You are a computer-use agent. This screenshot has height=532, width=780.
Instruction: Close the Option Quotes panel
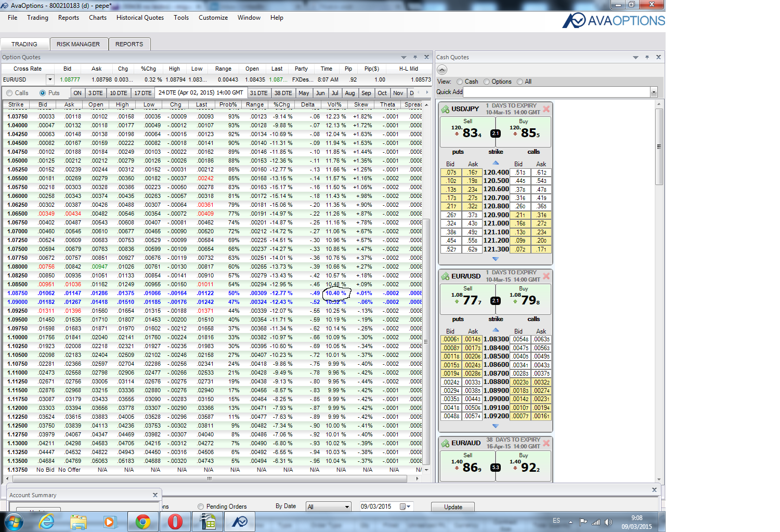point(426,57)
